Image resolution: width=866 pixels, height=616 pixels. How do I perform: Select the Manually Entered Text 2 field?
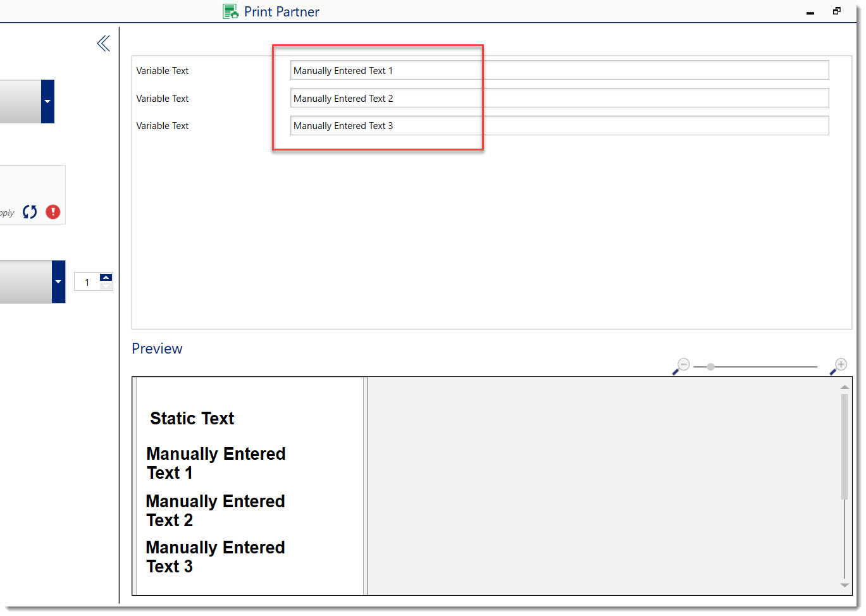pyautogui.click(x=559, y=98)
